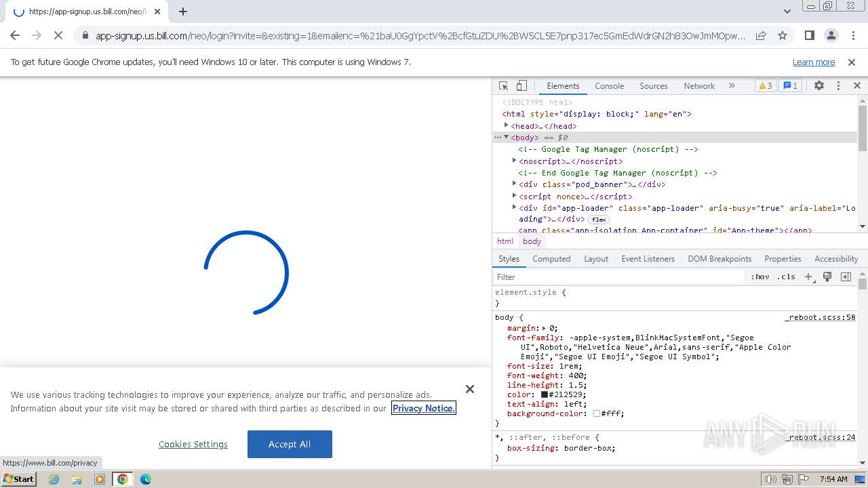
Task: Open the Network tab
Action: (x=699, y=86)
